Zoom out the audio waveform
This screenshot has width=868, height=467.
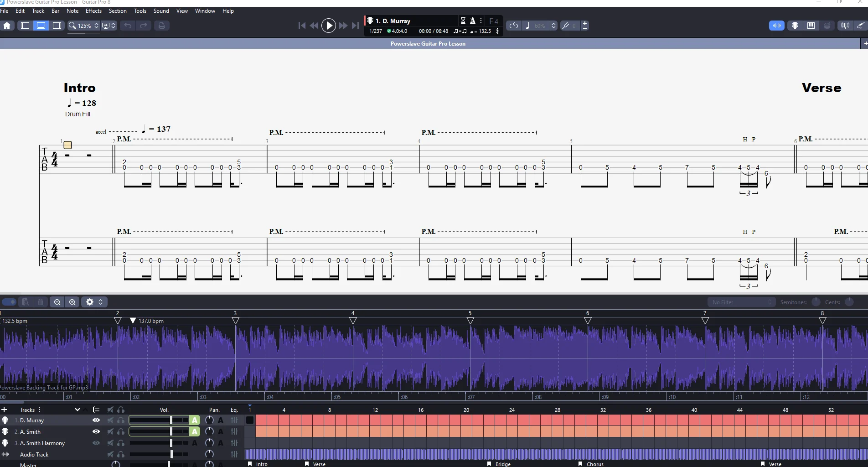click(57, 302)
